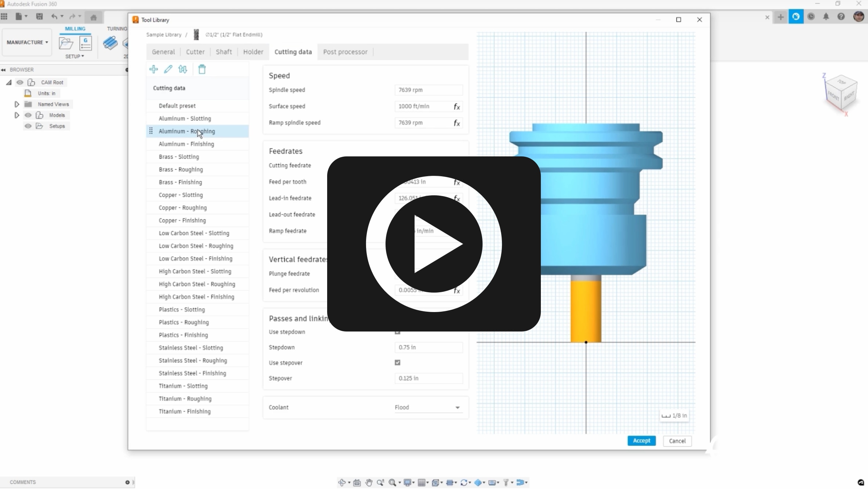Switch to the General tab

coord(163,52)
